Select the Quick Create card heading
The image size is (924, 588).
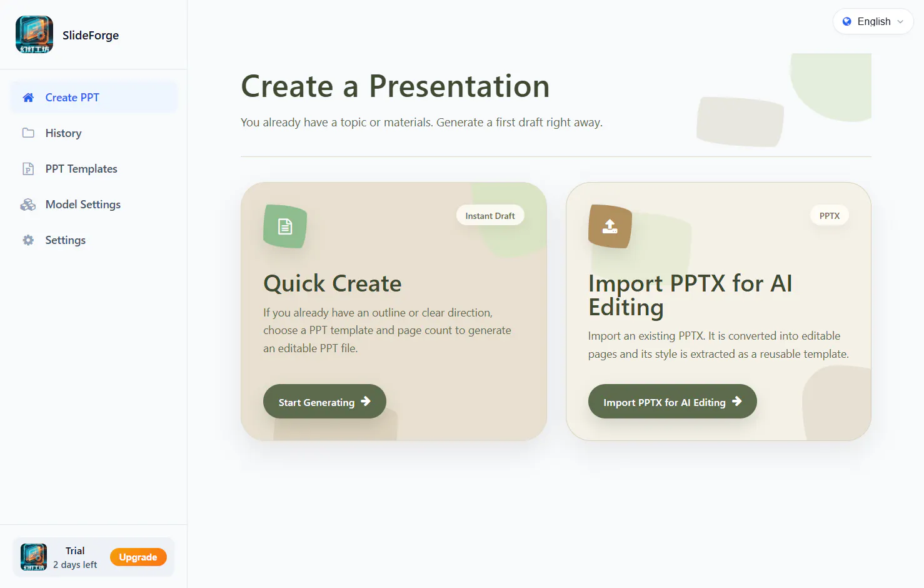(x=333, y=283)
